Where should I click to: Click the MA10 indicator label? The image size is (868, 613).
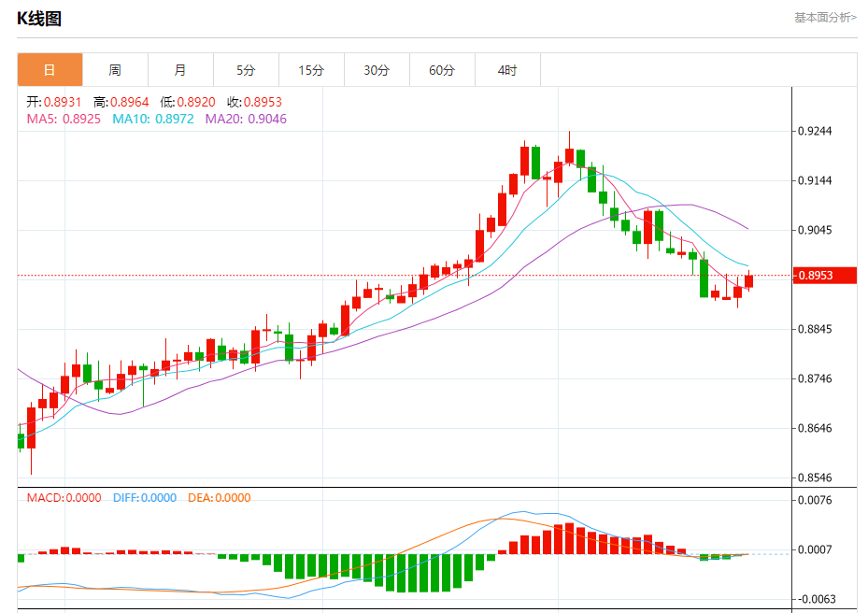click(x=153, y=119)
